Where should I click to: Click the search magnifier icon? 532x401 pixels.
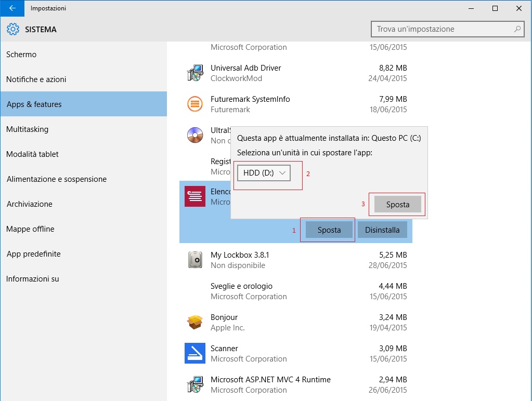click(517, 29)
